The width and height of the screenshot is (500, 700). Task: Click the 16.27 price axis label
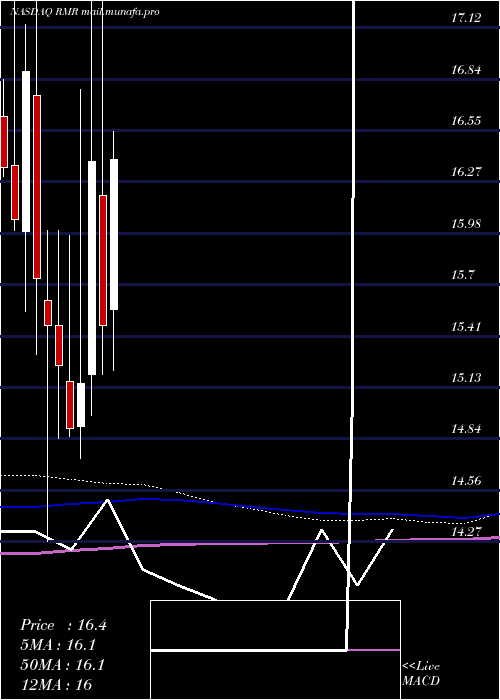466,172
